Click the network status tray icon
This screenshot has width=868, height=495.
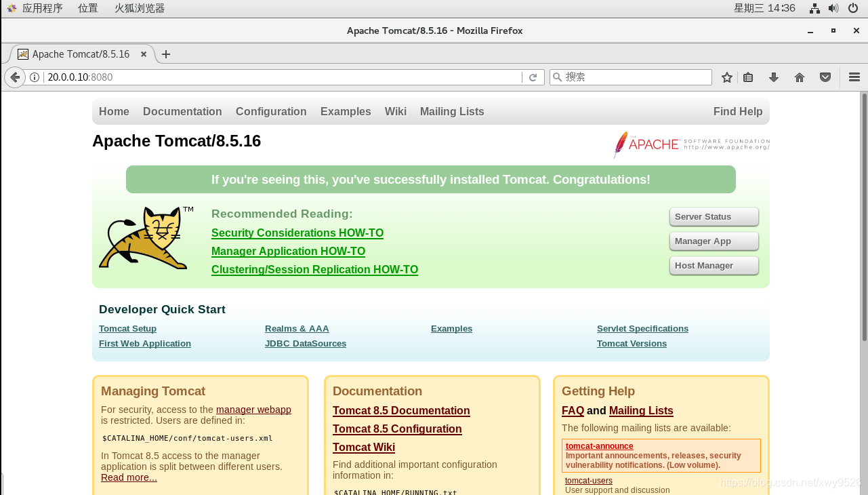click(815, 8)
